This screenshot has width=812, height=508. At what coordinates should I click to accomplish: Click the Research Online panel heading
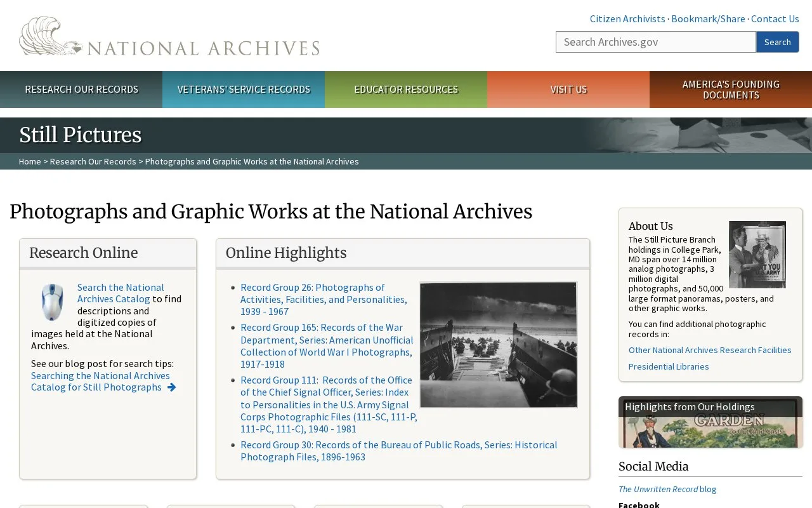pyautogui.click(x=83, y=253)
